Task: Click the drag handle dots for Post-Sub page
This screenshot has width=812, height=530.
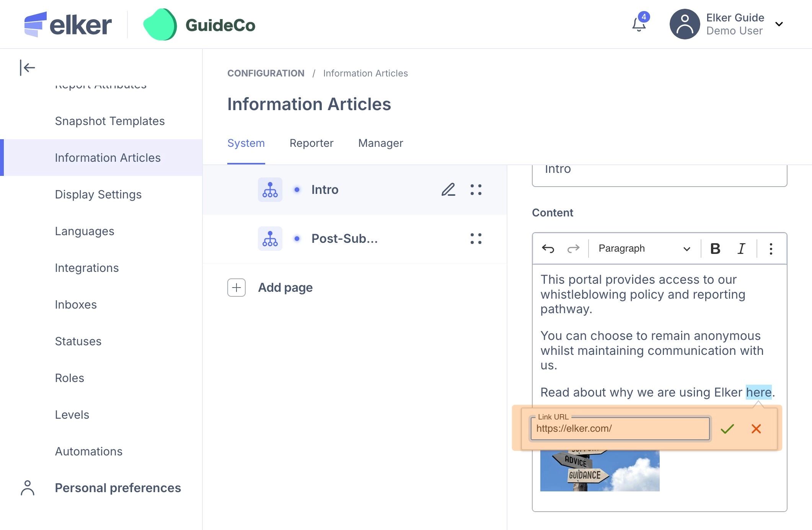Action: point(476,239)
